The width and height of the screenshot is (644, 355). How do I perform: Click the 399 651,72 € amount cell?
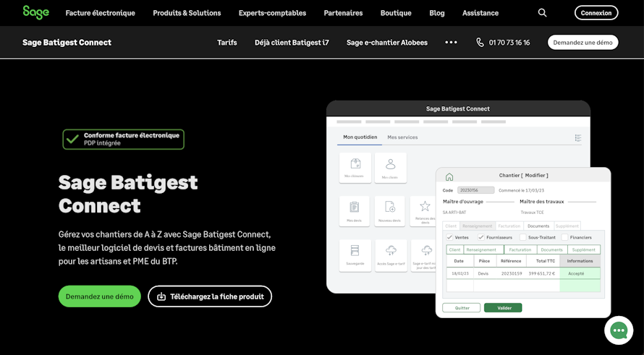(x=542, y=273)
